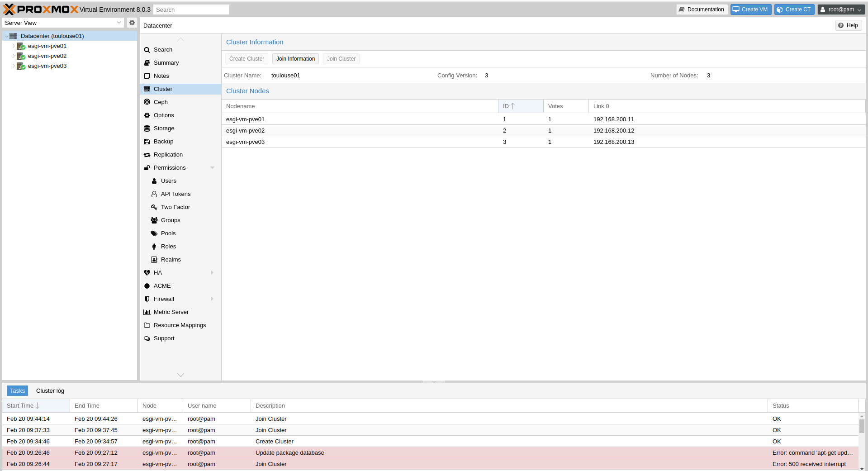Click the Metric Server chart icon
Image resolution: width=868 pixels, height=471 pixels.
[147, 312]
